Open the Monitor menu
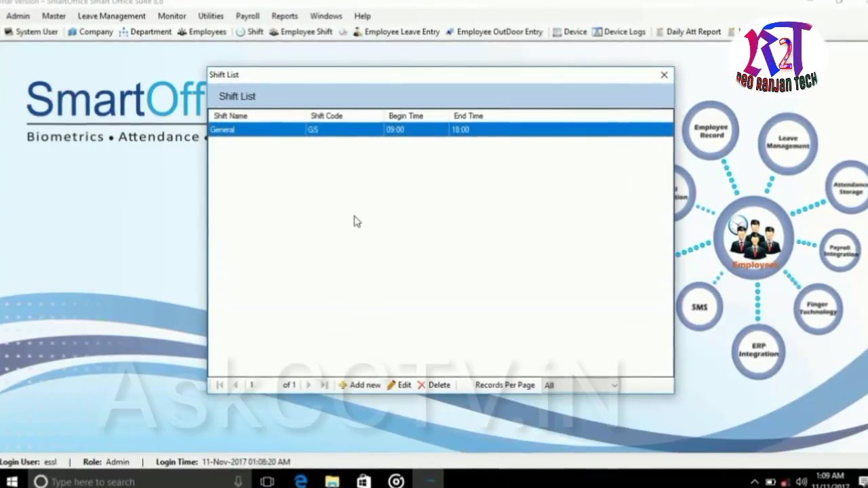868x488 pixels. pos(172,16)
